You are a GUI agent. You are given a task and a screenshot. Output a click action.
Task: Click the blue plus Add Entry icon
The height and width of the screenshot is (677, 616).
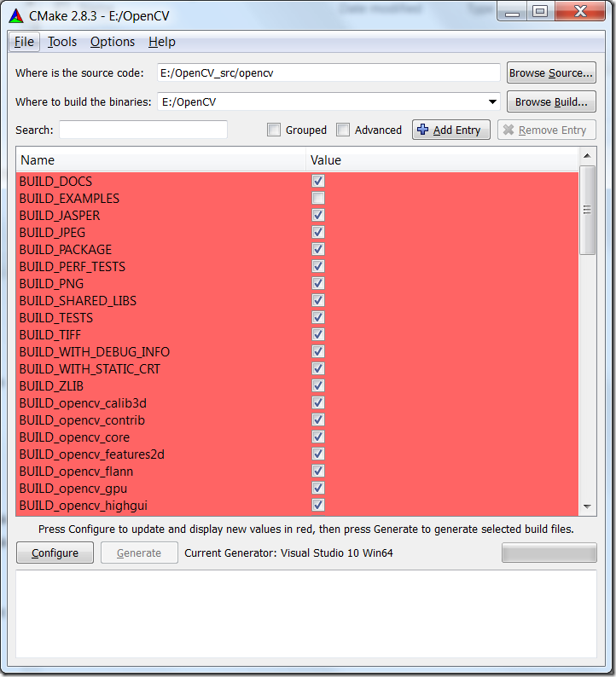click(423, 130)
